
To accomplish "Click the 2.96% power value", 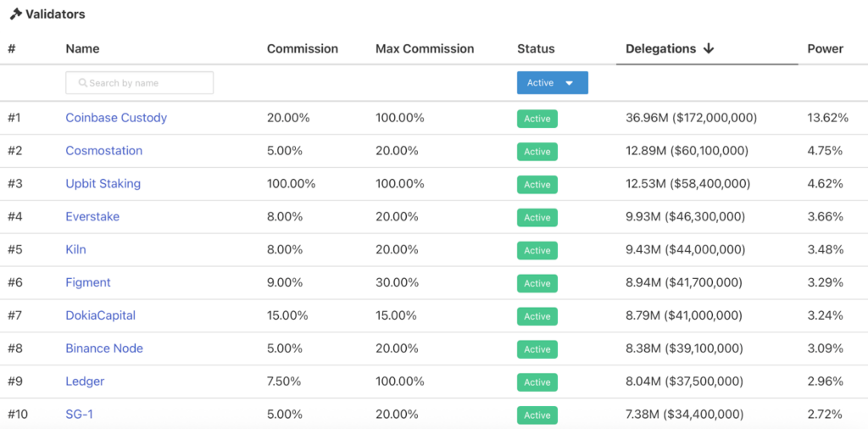I will coord(826,382).
